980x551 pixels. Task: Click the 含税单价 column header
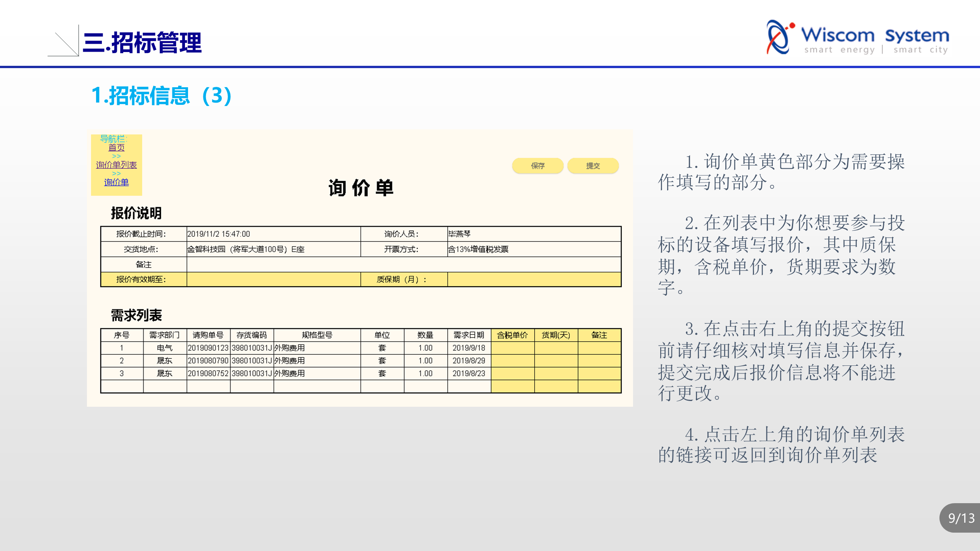point(512,335)
